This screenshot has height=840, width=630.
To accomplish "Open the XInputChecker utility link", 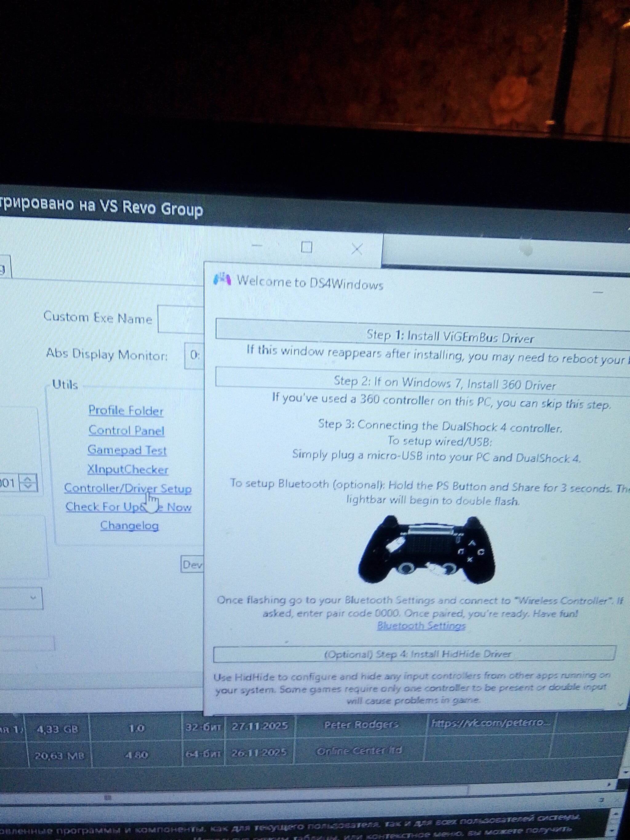I will [x=128, y=469].
